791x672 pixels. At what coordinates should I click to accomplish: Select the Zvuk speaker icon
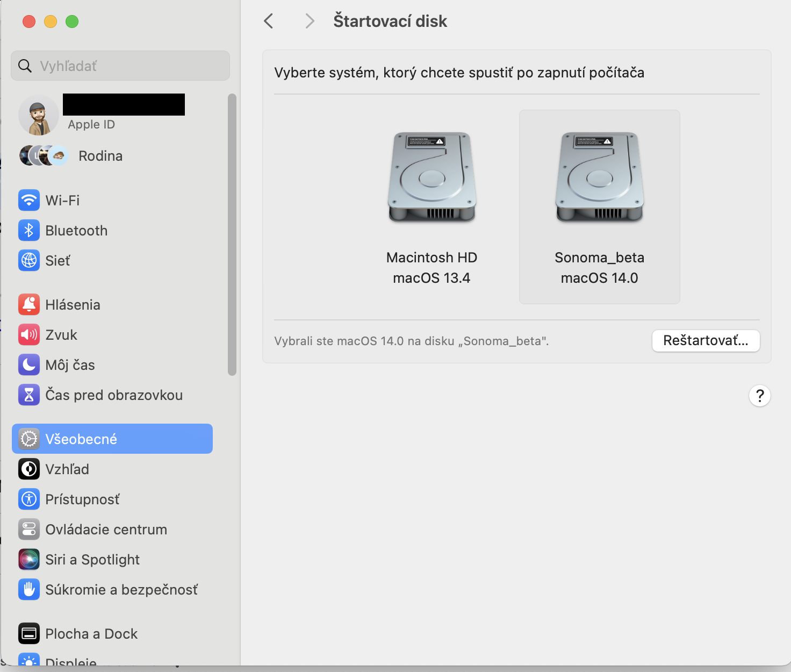coord(29,335)
